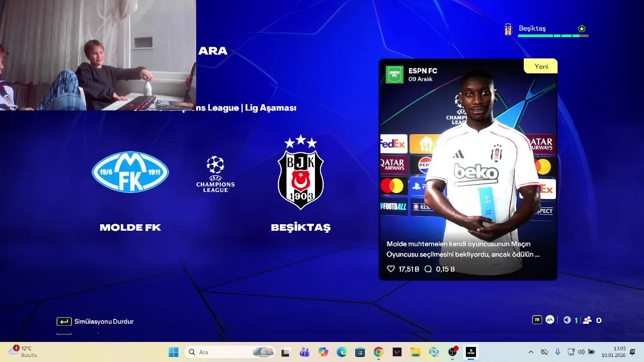The width and height of the screenshot is (644, 362).
Task: Click the taskbar Ara search box
Action: (x=230, y=352)
